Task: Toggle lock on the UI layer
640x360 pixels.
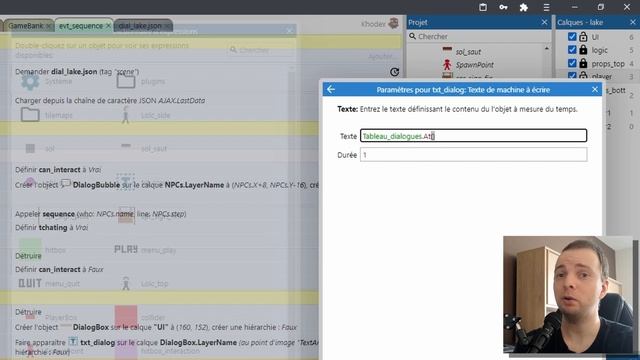Action: (583, 37)
